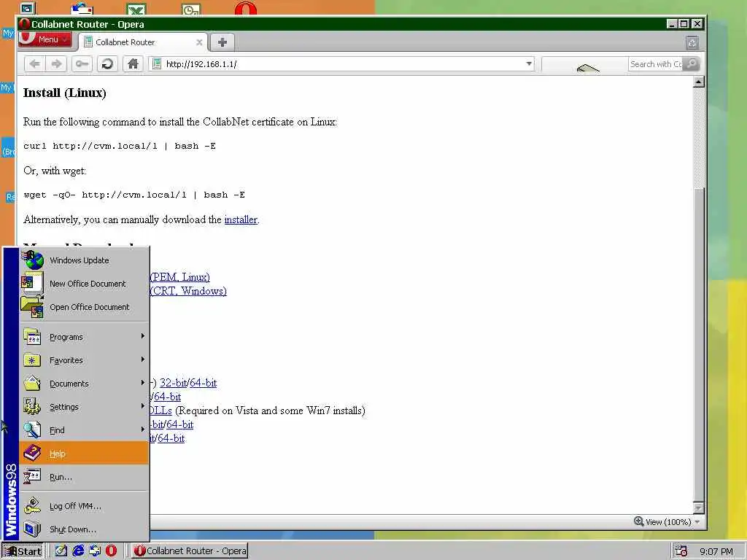This screenshot has width=747, height=560.
Task: Click the scheduler icon in system tray
Action: coord(681,551)
